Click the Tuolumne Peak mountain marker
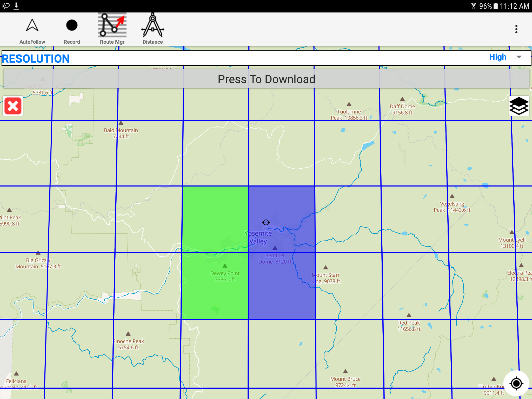Screen dimensions: 532x399 pos(349,104)
